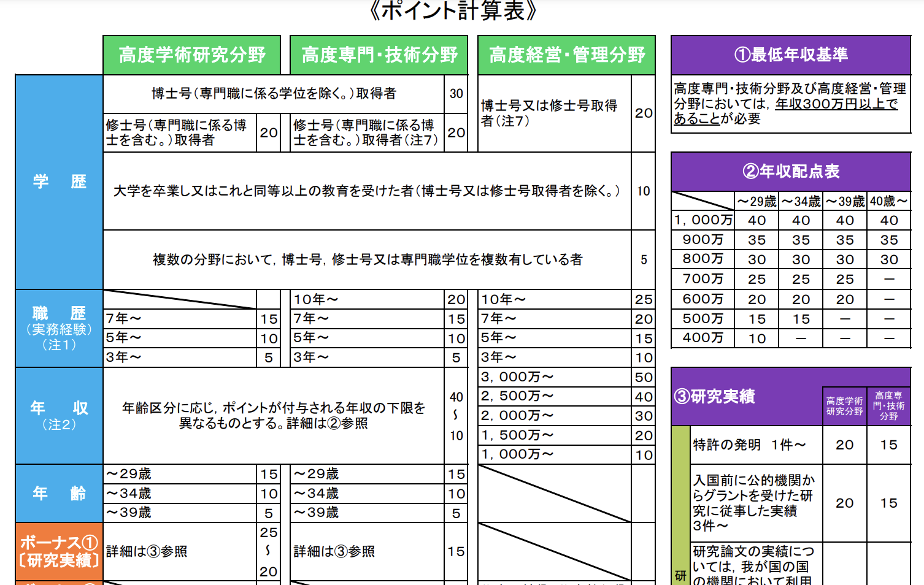
Task: Click the ③研究実績 purple header
Action: pos(715,397)
